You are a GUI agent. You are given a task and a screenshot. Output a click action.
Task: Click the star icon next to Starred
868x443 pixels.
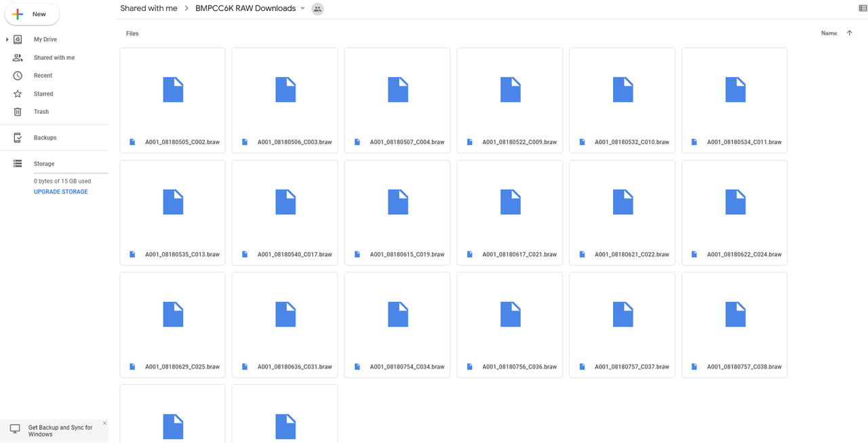pos(18,94)
